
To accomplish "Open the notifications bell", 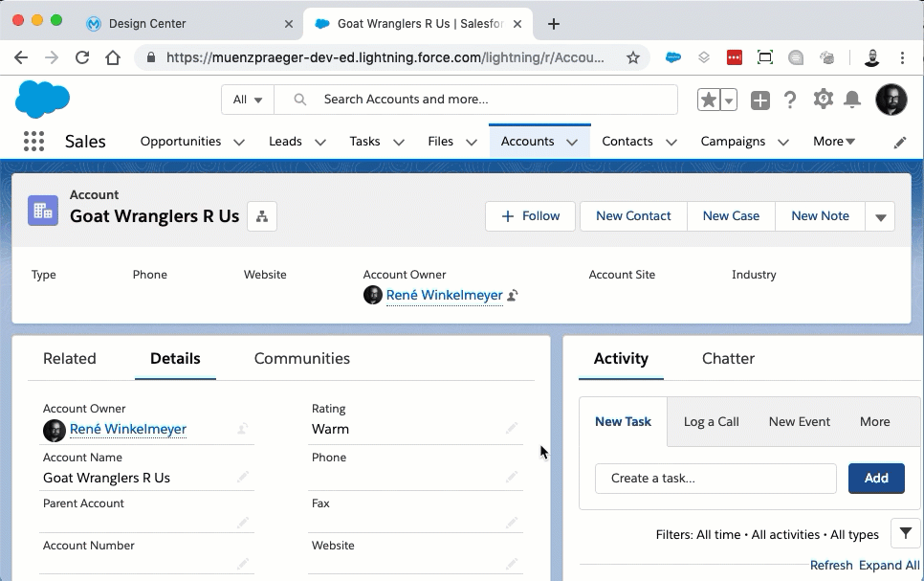I will tap(852, 100).
